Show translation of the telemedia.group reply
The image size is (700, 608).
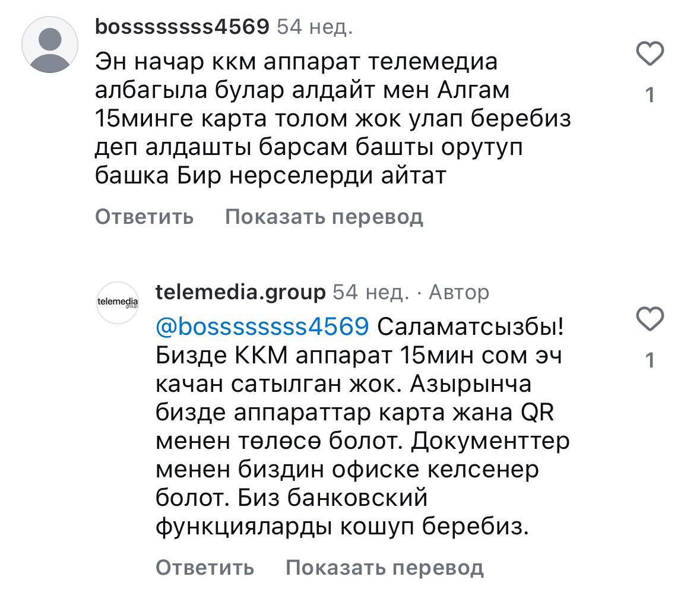(385, 568)
